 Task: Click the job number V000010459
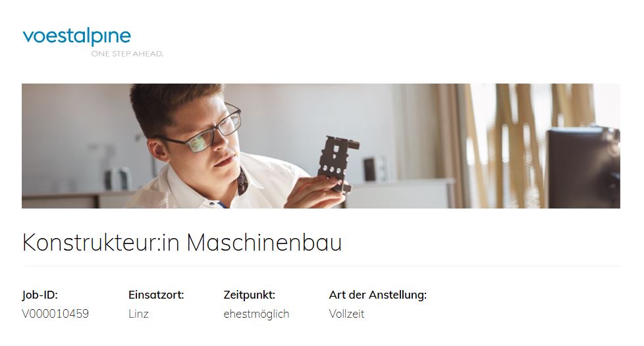[55, 314]
